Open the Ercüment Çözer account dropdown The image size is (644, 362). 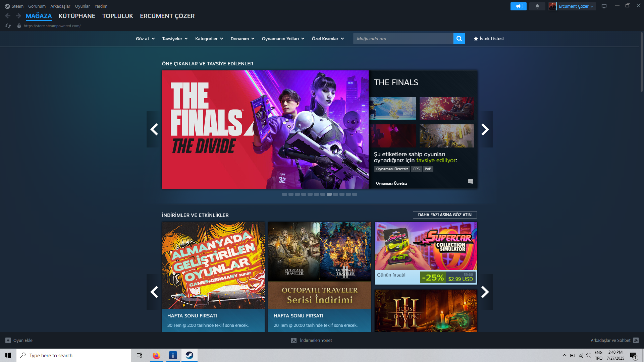[576, 6]
